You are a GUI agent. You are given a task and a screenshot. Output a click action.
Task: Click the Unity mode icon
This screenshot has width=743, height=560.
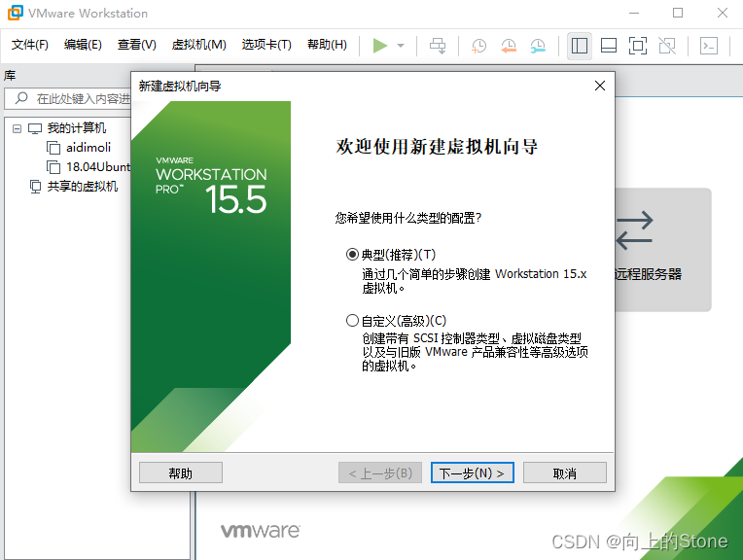click(667, 46)
